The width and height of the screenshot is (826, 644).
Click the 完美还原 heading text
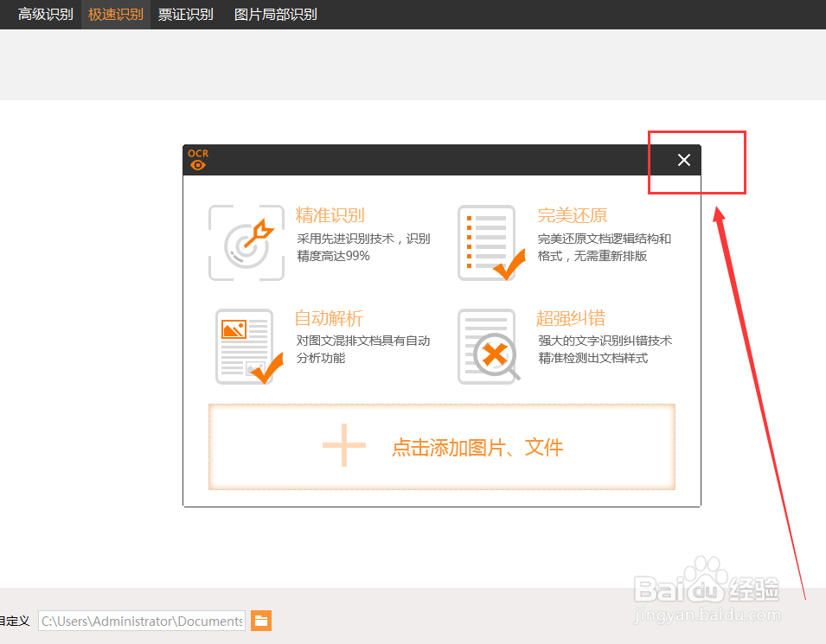572,215
